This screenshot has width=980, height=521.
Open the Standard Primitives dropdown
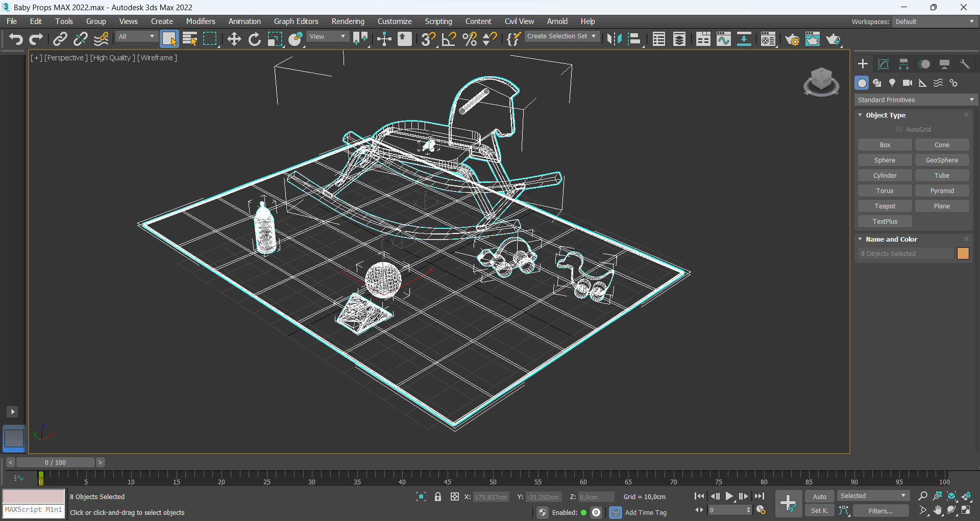pyautogui.click(x=916, y=100)
